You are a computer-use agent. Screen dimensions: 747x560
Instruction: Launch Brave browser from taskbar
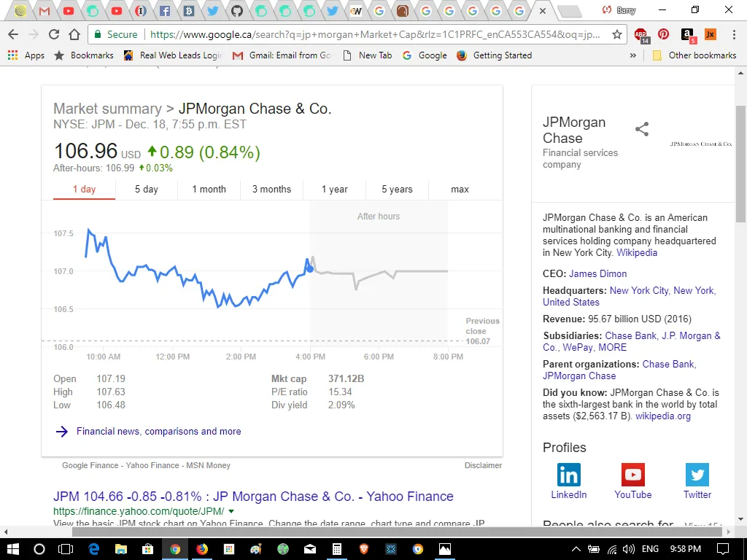click(x=364, y=549)
